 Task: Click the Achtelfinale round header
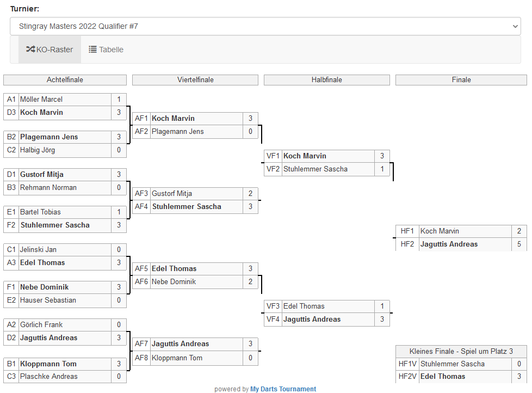[65, 80]
